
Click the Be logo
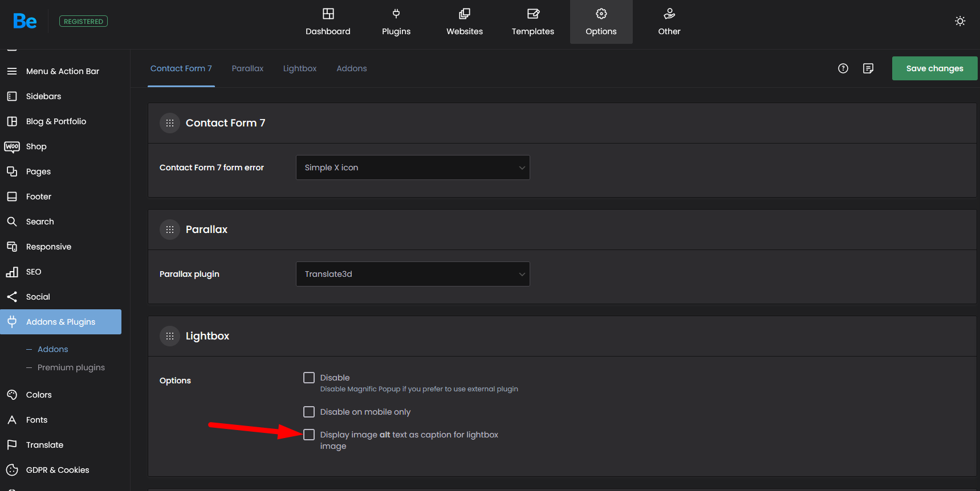point(25,21)
